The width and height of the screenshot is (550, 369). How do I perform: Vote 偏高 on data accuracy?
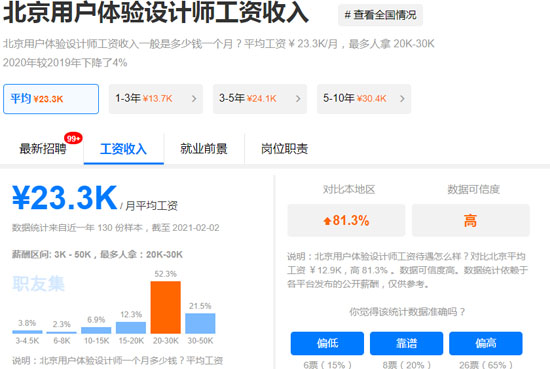tap(486, 343)
